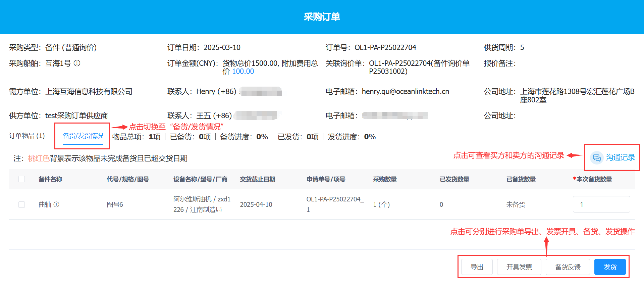Click the 已备货 0项 summary
Screen dimensions: 644x283
tap(191, 137)
